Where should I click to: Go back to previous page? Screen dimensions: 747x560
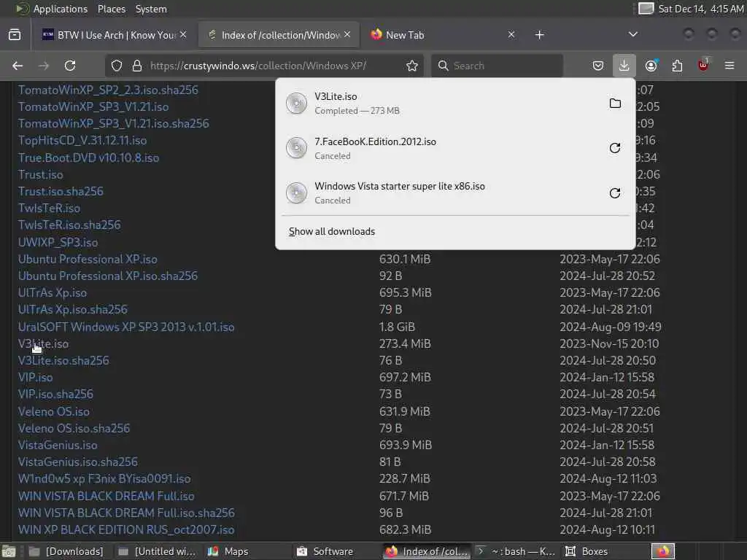[x=18, y=66]
